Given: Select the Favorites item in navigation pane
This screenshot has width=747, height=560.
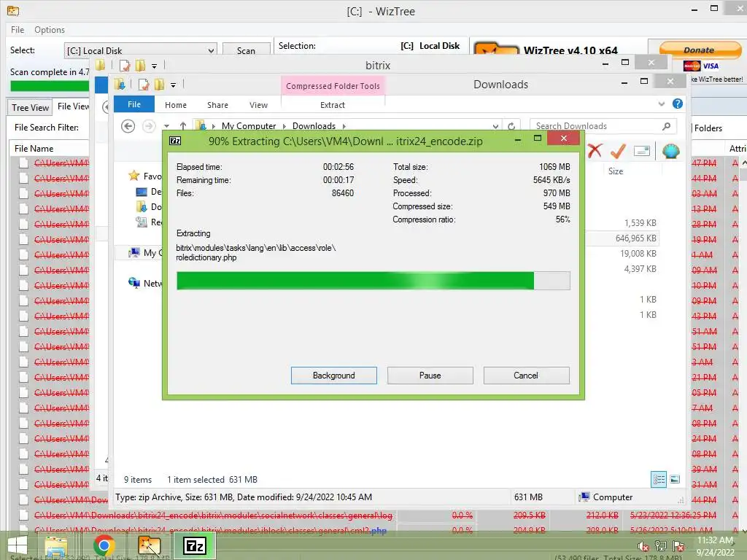Looking at the screenshot, I should click(145, 176).
